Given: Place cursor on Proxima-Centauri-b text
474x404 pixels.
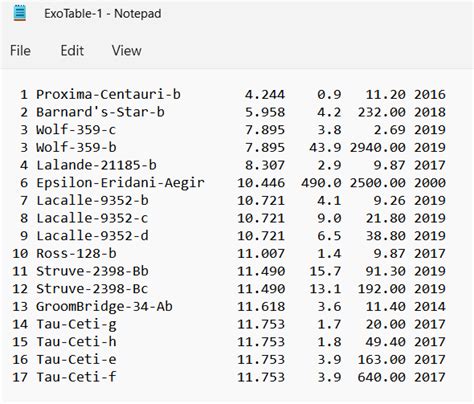Looking at the screenshot, I should (108, 94).
